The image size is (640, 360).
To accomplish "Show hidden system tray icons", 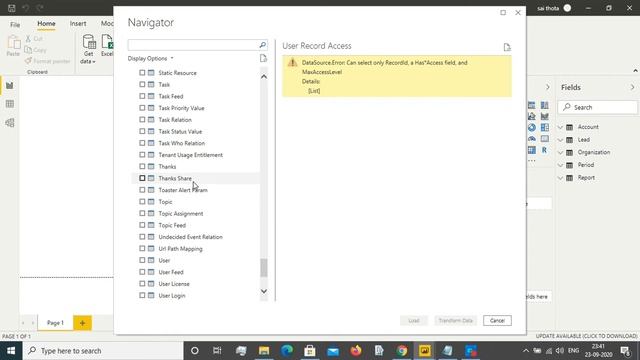I will [x=526, y=351].
